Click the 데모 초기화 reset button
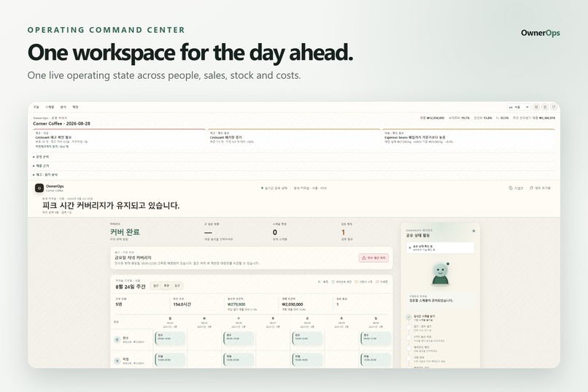588x392 pixels. point(540,188)
